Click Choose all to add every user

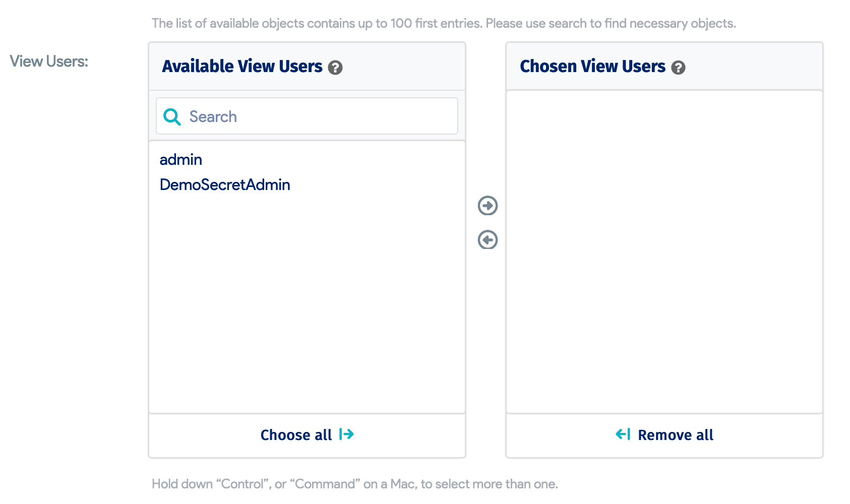pos(295,434)
